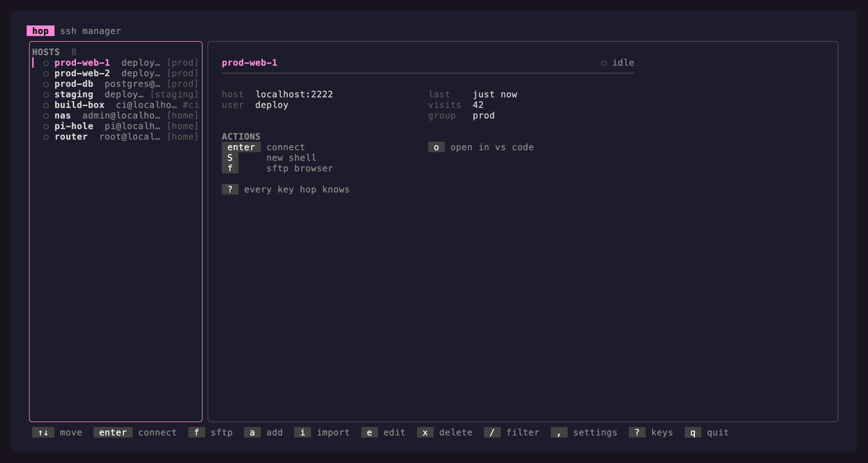This screenshot has height=463, width=868.
Task: Click the HOSTS panel heading
Action: tap(46, 52)
